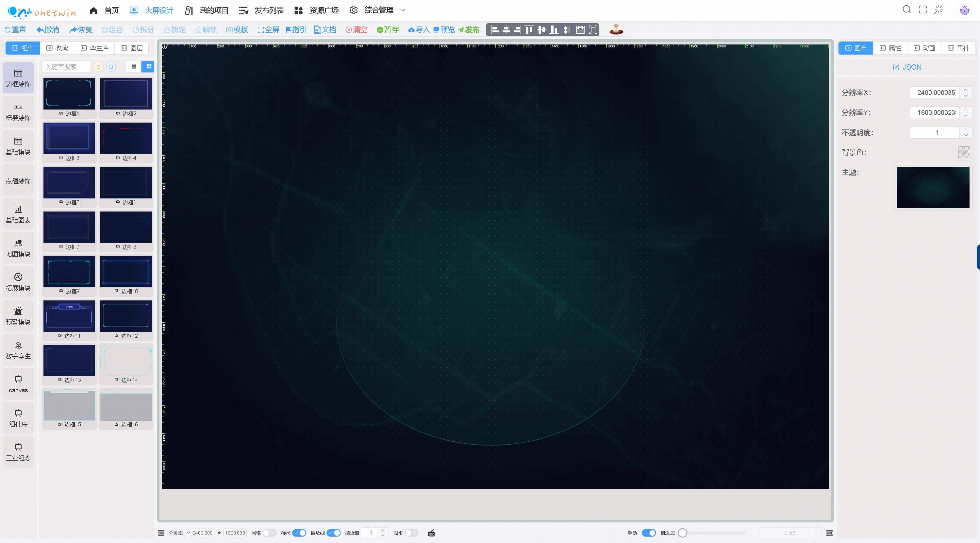Click the align left edges icon
The width and height of the screenshot is (980, 543).
click(494, 30)
